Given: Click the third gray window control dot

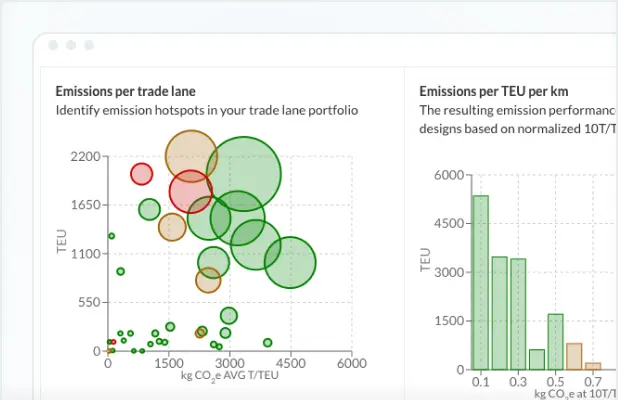Looking at the screenshot, I should (88, 46).
